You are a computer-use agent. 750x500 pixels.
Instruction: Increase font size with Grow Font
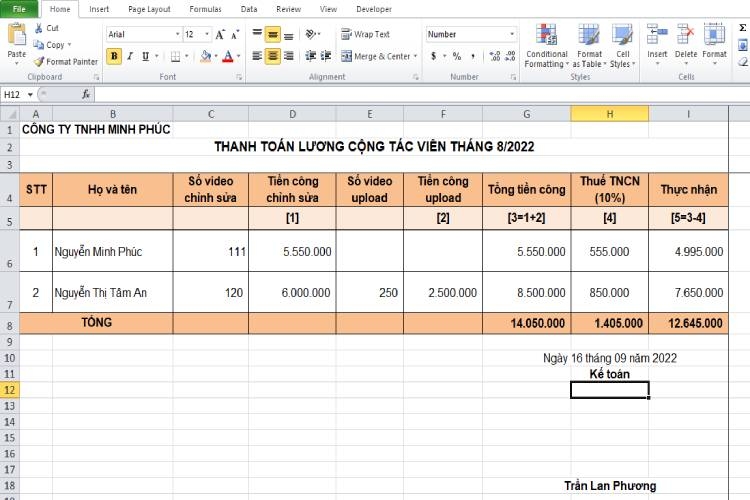[220, 34]
